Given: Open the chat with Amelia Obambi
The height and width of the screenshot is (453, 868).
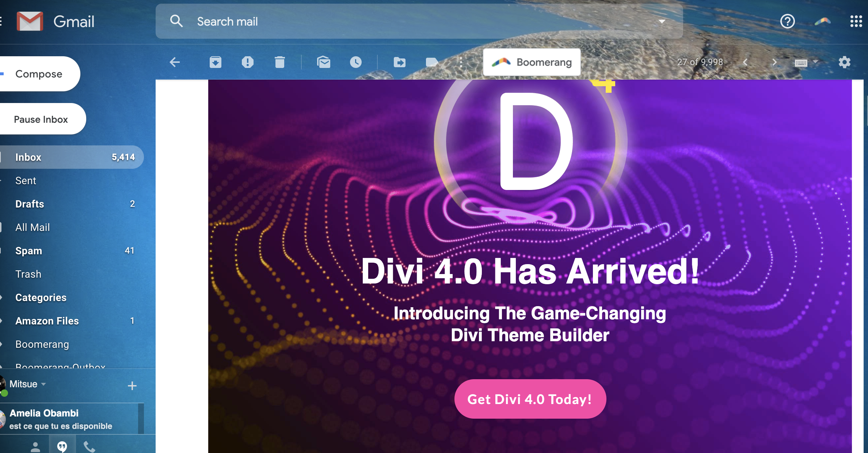Looking at the screenshot, I should [x=69, y=419].
